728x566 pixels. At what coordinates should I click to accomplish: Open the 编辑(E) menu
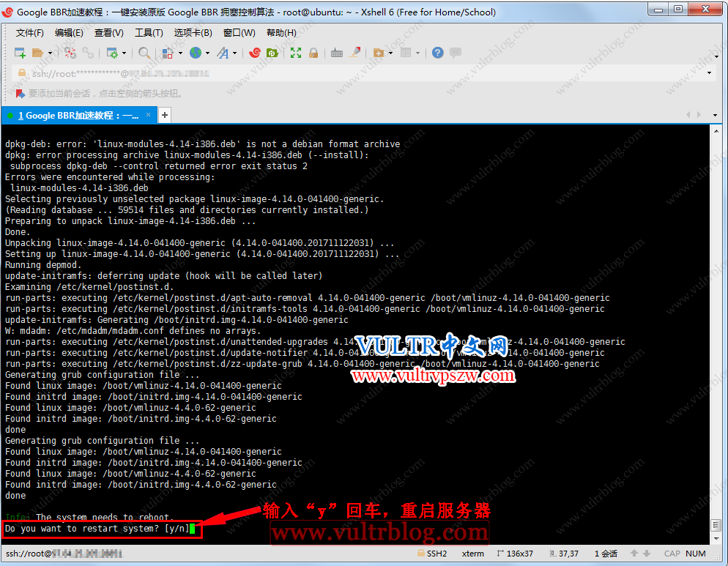(x=69, y=32)
